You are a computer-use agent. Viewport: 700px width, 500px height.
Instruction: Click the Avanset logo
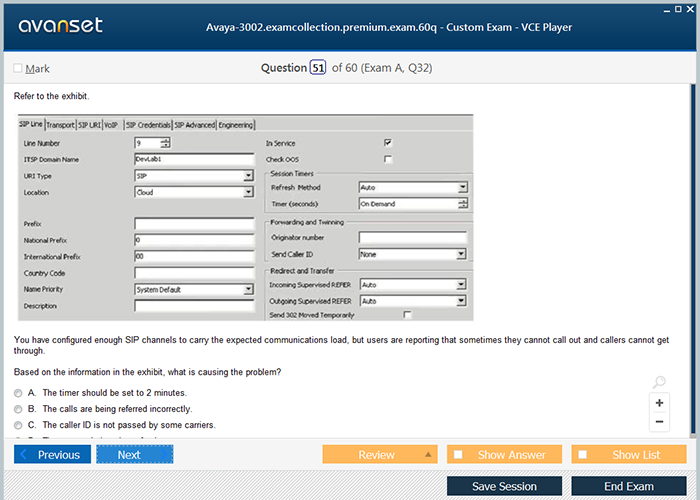click(x=60, y=25)
